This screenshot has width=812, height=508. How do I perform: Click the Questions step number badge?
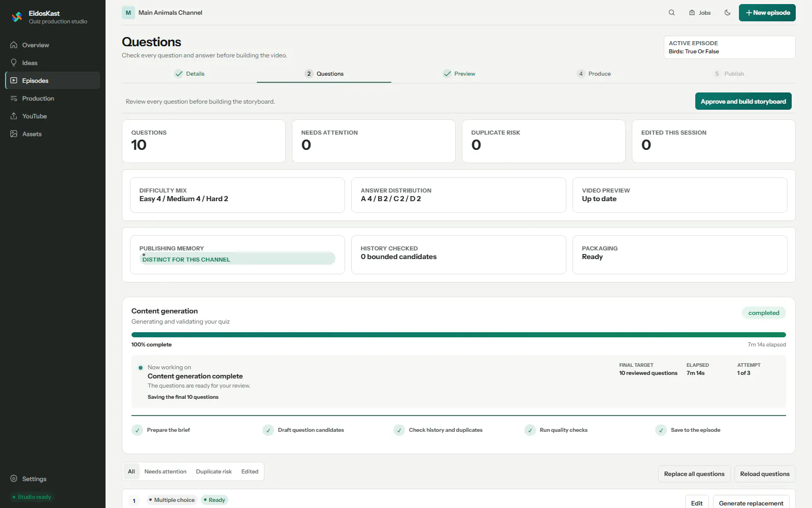point(309,74)
